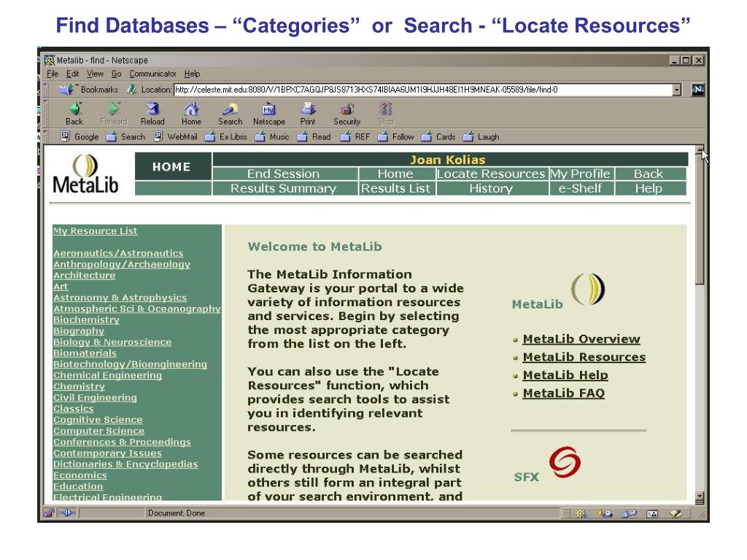Open the MetaLib Help link in welcome panel
Screen dimensions: 747x560
[565, 376]
